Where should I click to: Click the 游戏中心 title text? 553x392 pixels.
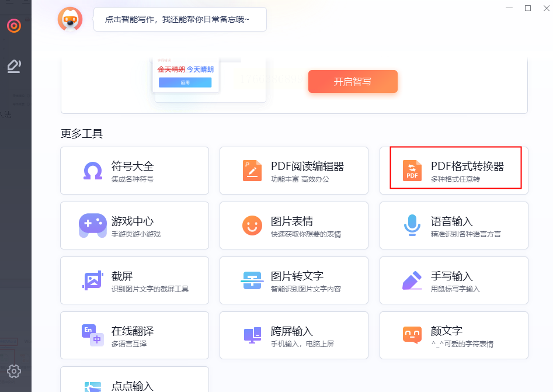133,221
